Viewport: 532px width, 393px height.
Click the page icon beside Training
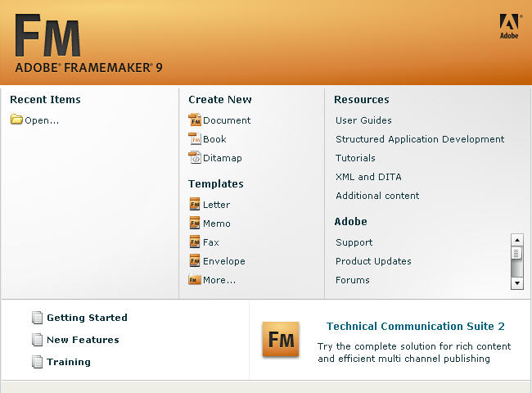click(x=37, y=361)
